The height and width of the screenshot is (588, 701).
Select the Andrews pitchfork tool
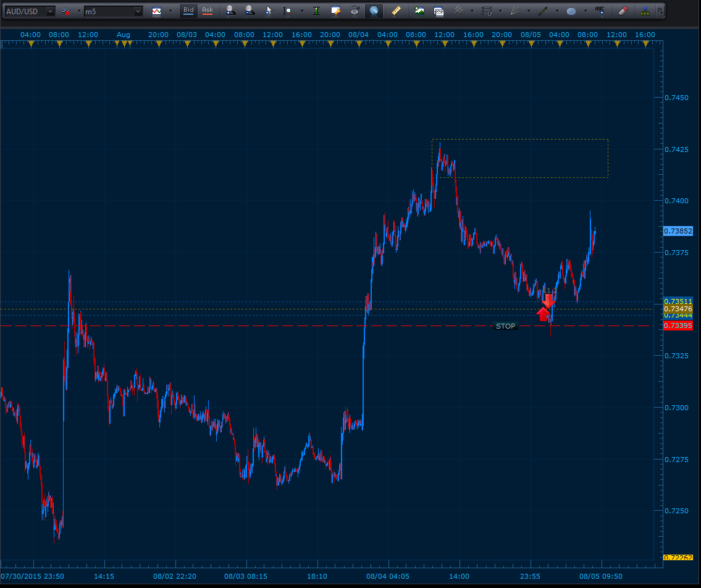[x=458, y=10]
